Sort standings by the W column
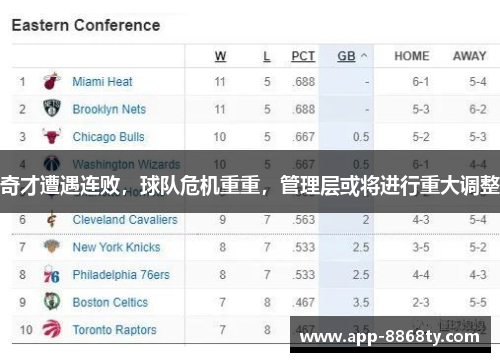This screenshot has height=362, width=500. click(x=220, y=56)
